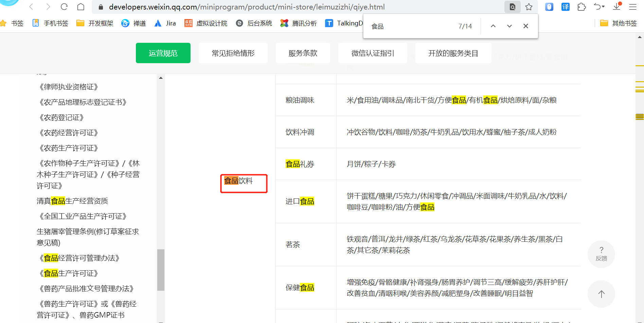Select the 服务条款 tab

pos(303,53)
